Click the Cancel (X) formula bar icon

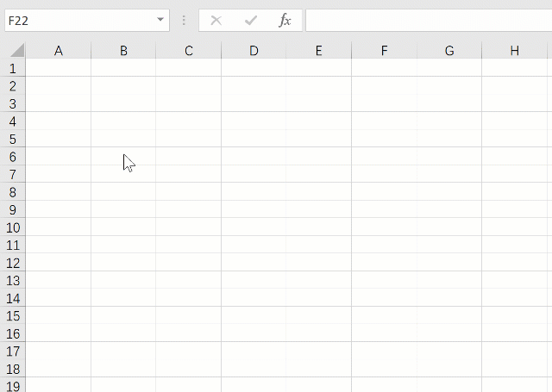pos(216,21)
